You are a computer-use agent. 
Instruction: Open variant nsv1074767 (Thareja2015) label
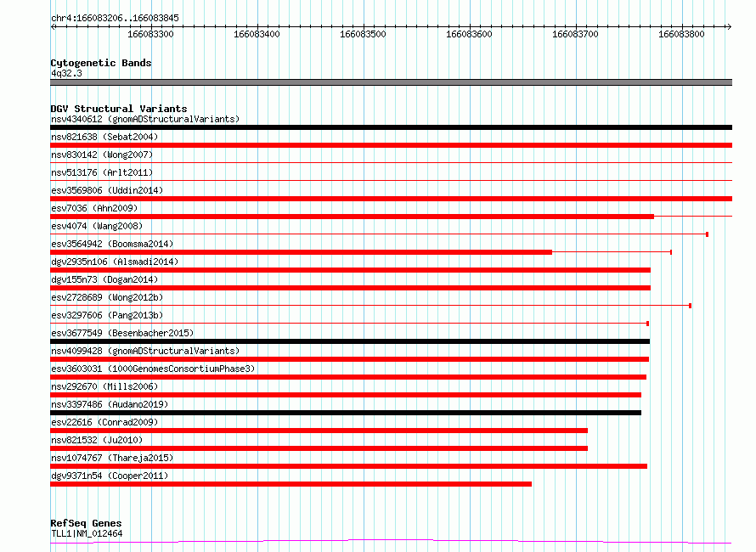[x=112, y=458]
